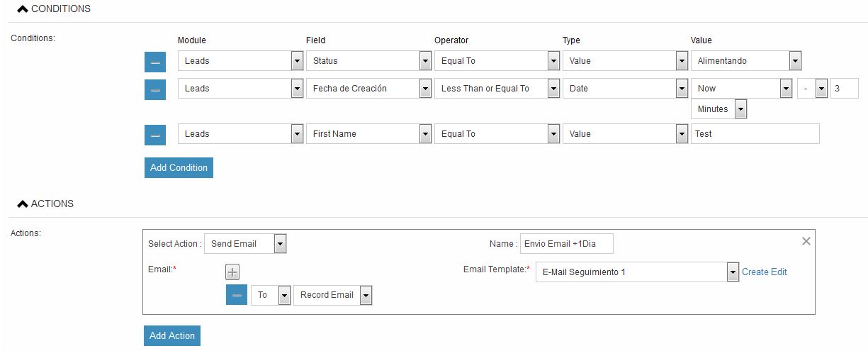
Task: Click the Add Condition button
Action: tap(179, 168)
